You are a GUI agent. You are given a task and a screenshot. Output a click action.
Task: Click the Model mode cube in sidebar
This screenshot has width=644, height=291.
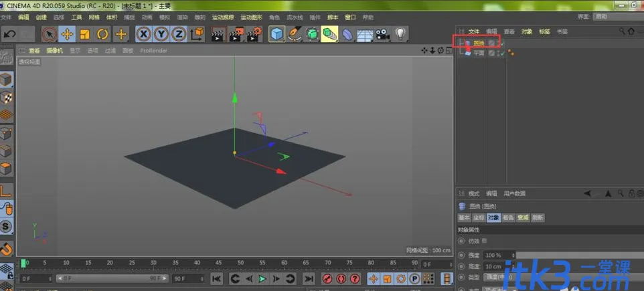pos(6,79)
